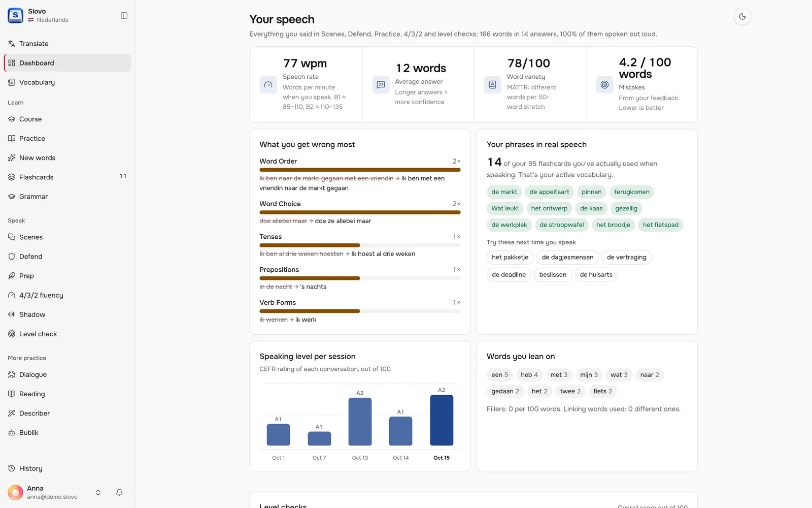Click the mistakes target icon
812x508 pixels.
(604, 85)
